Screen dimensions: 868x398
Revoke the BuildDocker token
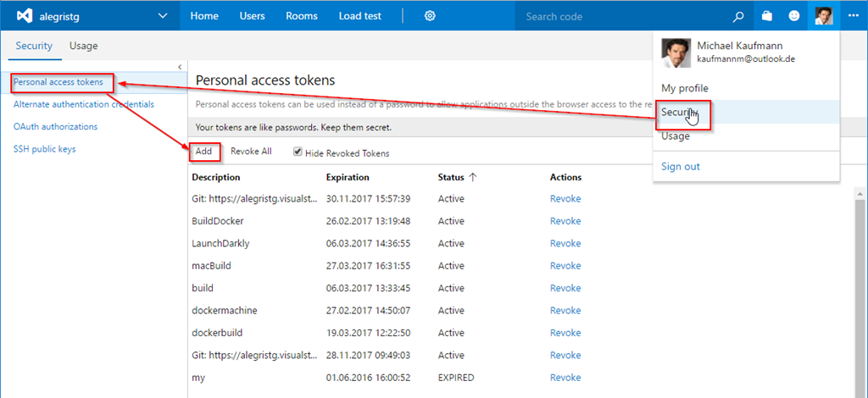point(565,221)
